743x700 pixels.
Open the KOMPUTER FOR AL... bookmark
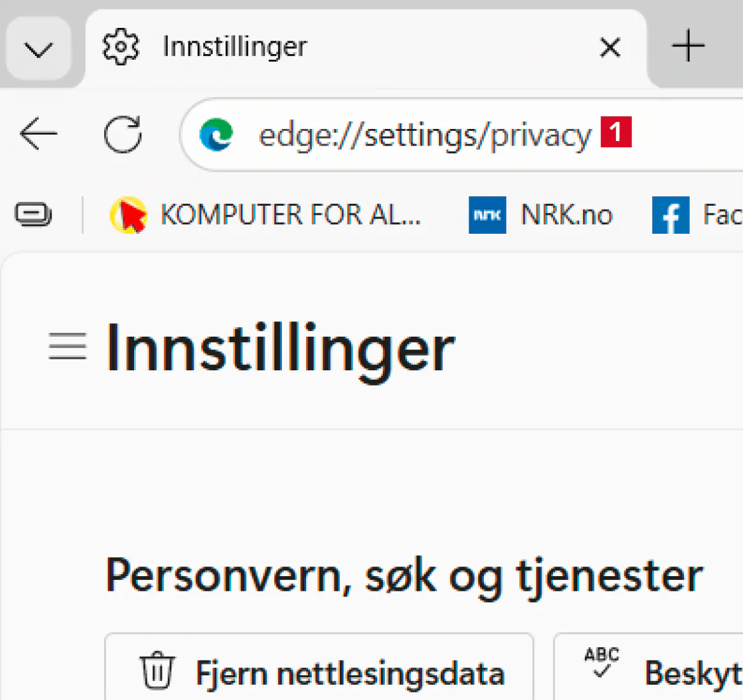265,215
